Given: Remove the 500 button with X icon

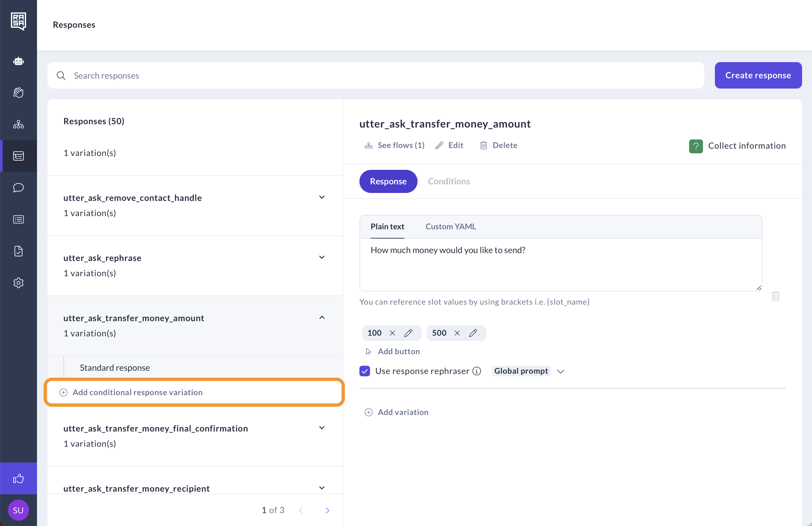Looking at the screenshot, I should pos(457,333).
